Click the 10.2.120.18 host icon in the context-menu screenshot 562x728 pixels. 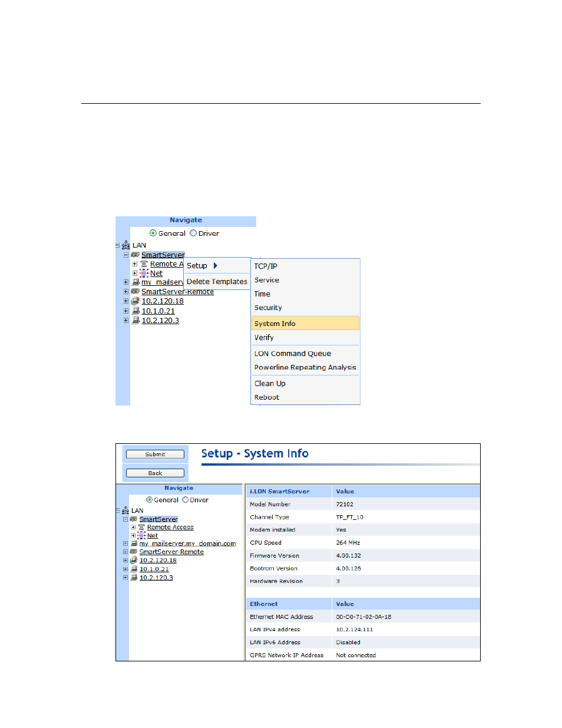point(135,301)
